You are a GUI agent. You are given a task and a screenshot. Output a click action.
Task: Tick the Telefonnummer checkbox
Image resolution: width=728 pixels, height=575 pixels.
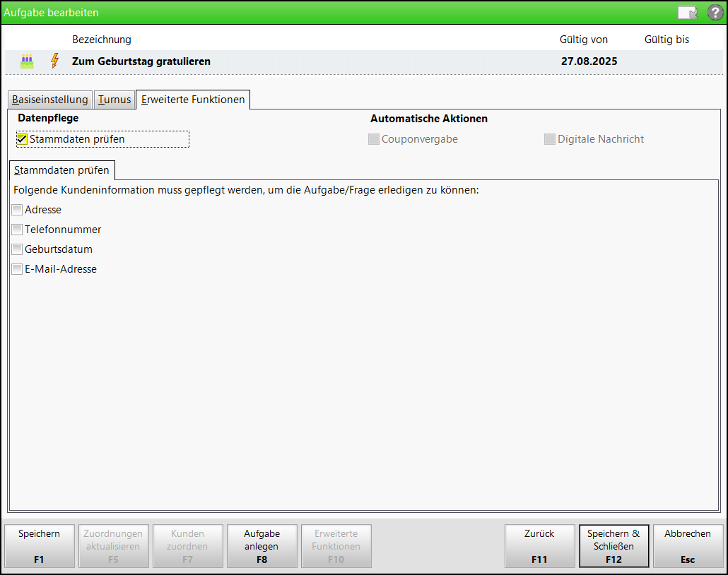click(x=17, y=230)
